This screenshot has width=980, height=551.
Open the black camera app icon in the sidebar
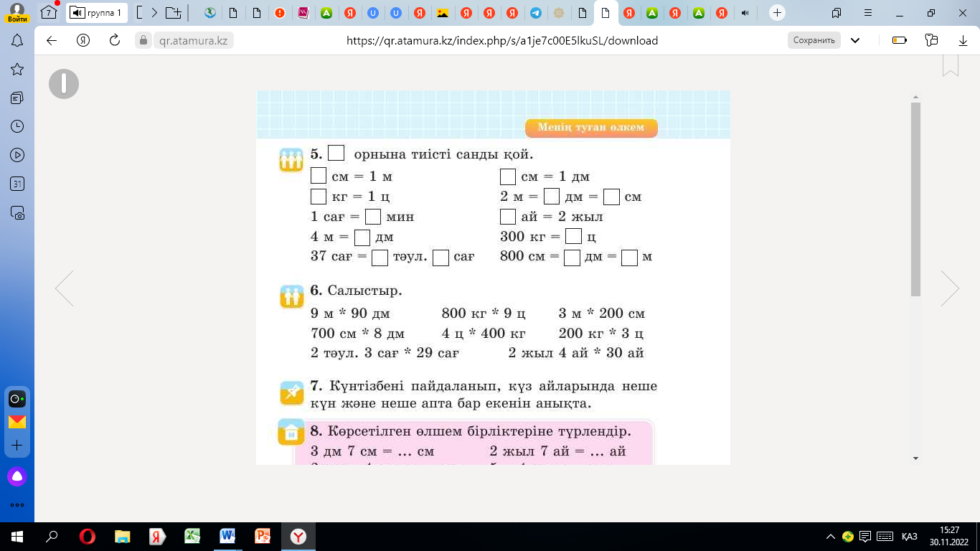pyautogui.click(x=17, y=398)
